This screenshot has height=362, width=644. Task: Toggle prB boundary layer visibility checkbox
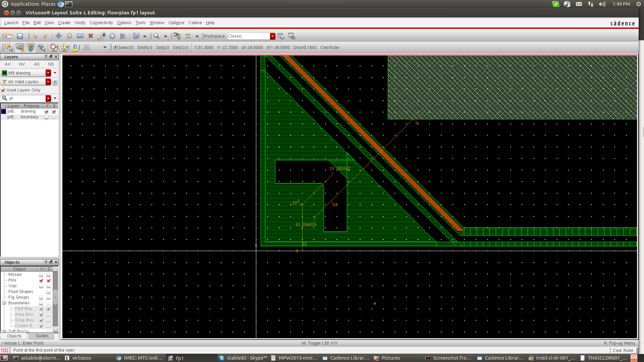[47, 117]
